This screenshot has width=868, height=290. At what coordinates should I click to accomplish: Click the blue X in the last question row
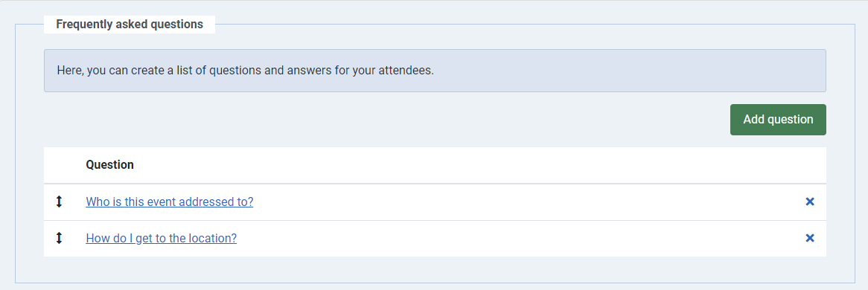[809, 238]
